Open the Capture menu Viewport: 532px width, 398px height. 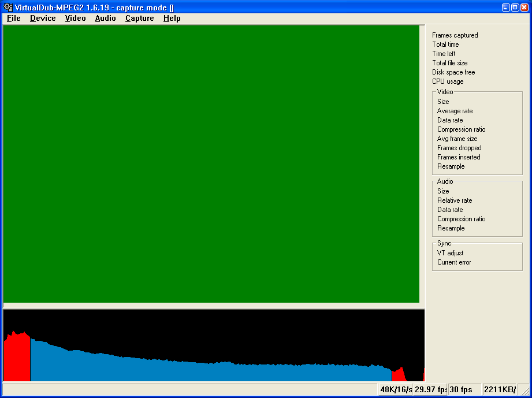(139, 18)
